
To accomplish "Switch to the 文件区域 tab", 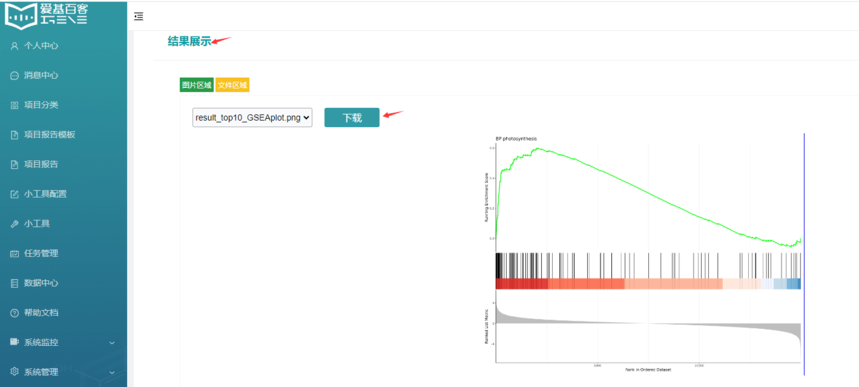I will [x=232, y=85].
